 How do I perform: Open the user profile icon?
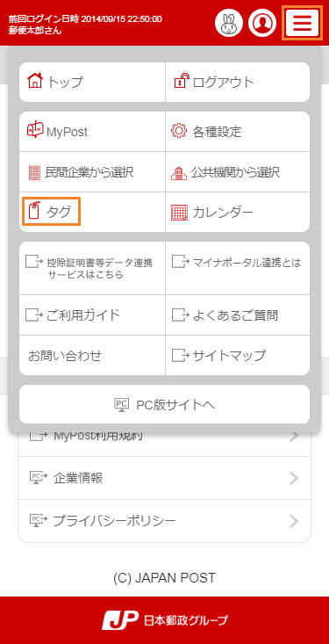[261, 24]
